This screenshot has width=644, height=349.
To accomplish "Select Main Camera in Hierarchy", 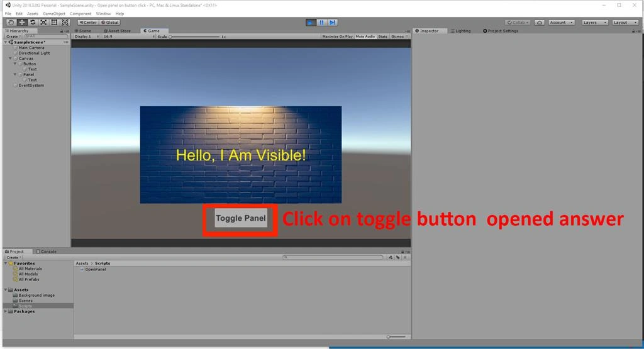I will click(31, 48).
